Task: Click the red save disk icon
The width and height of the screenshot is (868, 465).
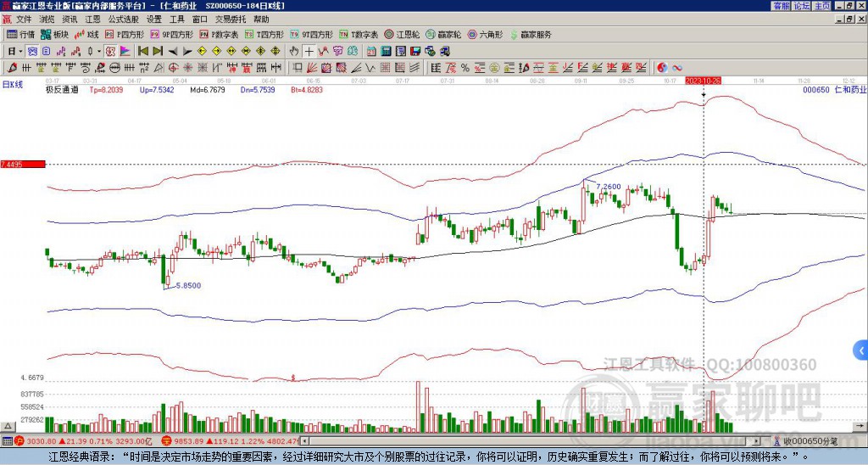Action: coord(415,52)
